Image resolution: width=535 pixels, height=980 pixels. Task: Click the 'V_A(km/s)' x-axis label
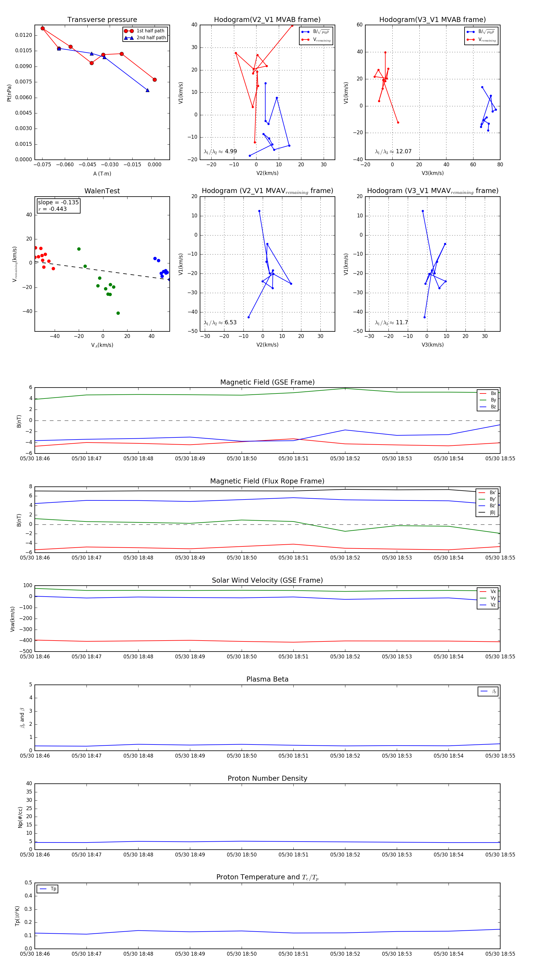click(x=102, y=345)
